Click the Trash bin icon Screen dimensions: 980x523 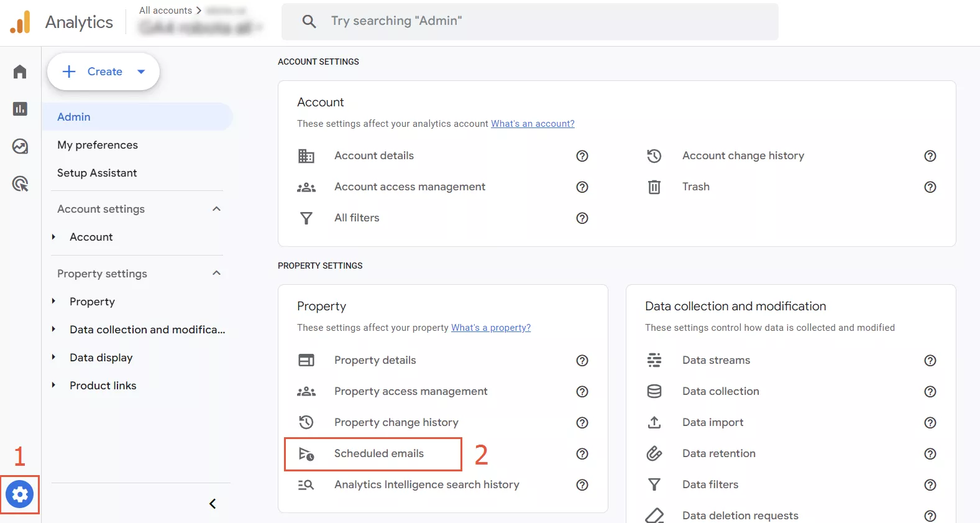(x=654, y=187)
